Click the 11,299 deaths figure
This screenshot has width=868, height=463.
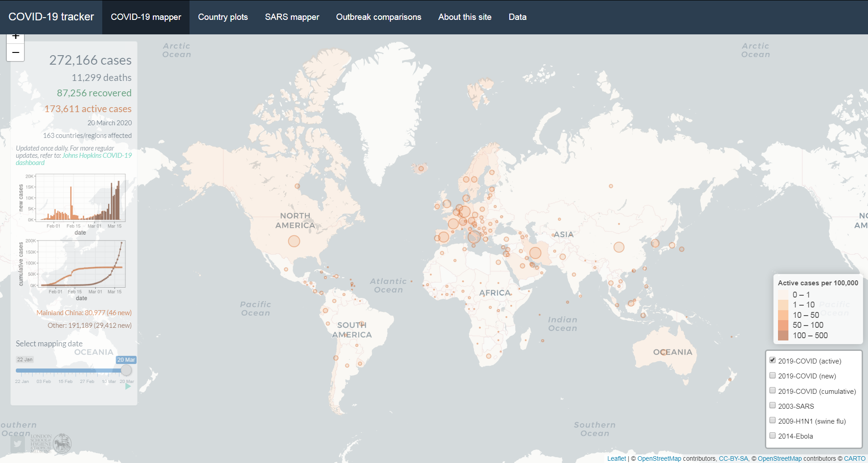click(x=101, y=78)
